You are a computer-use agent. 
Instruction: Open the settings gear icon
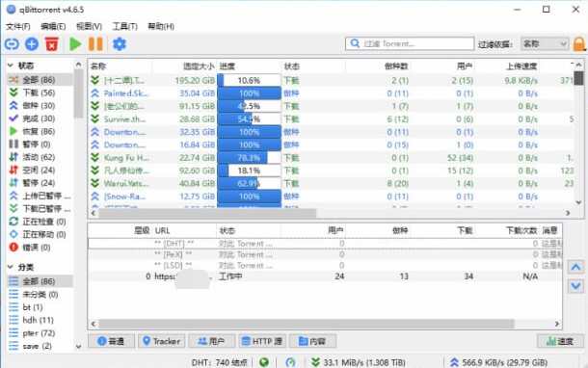(120, 44)
